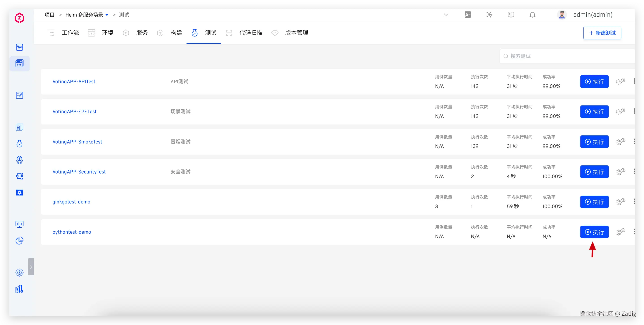Image resolution: width=644 pixels, height=325 pixels.
Task: Click the admin user avatar
Action: [562, 15]
